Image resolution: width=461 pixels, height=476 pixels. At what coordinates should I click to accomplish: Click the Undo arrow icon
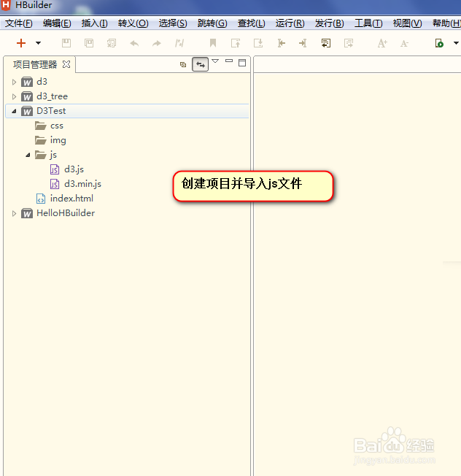[134, 43]
